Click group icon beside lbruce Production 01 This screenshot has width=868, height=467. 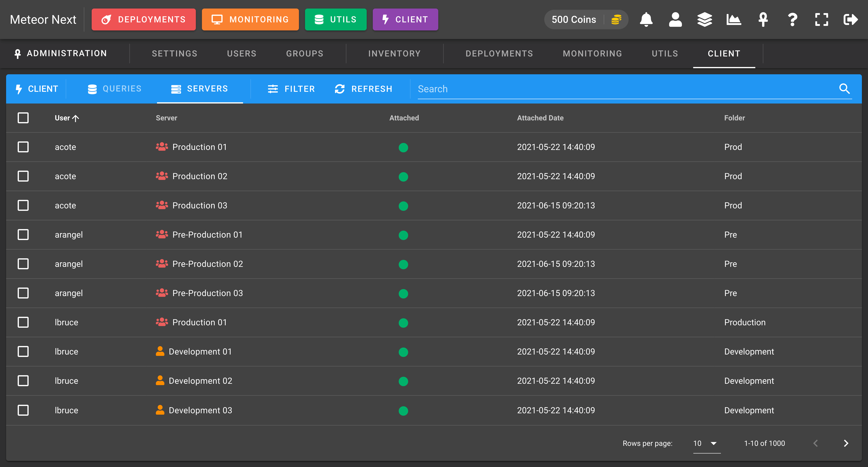click(162, 322)
